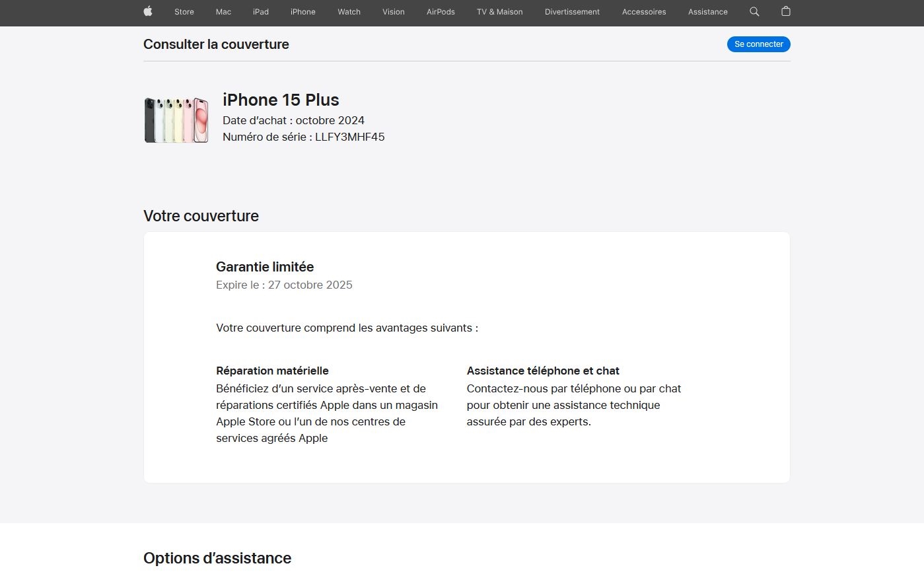
Task: Open the Assistance menu
Action: (x=708, y=12)
